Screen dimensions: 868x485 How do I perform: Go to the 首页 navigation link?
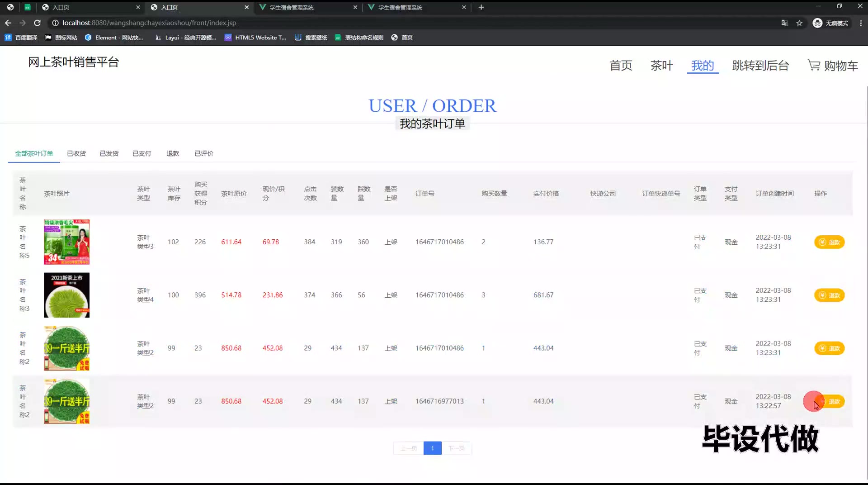coord(621,66)
